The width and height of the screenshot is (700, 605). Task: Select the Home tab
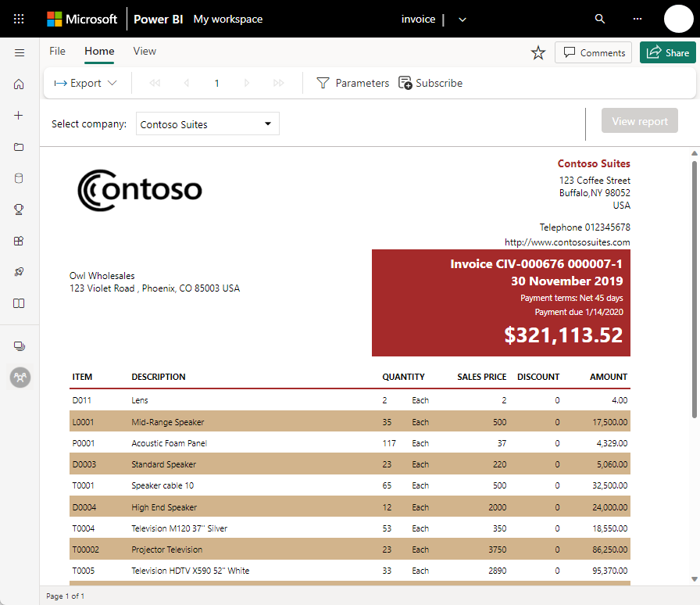pos(99,52)
